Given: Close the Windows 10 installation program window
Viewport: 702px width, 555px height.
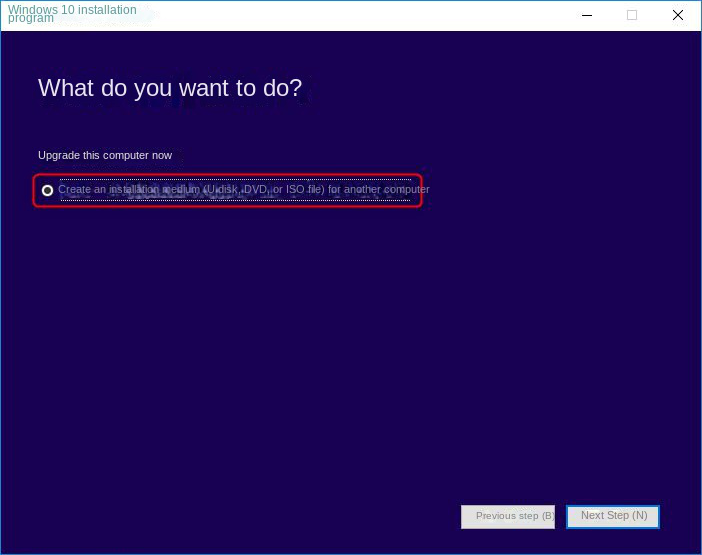Looking at the screenshot, I should coord(678,15).
